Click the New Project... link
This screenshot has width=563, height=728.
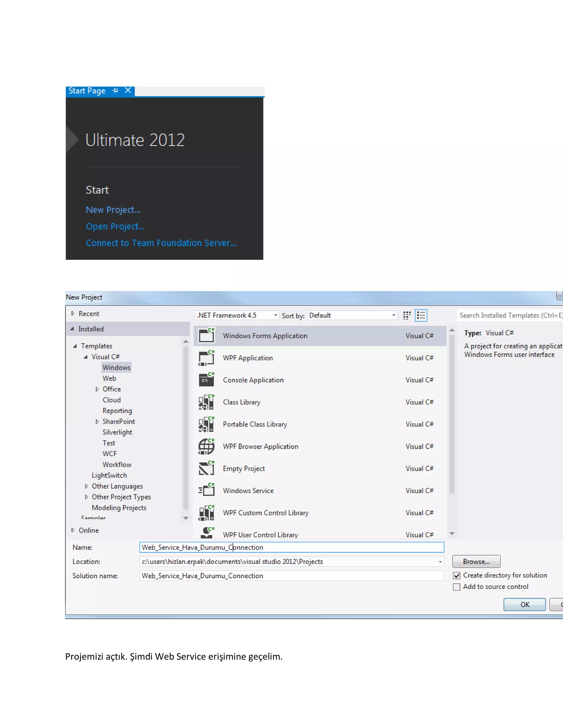tap(113, 210)
